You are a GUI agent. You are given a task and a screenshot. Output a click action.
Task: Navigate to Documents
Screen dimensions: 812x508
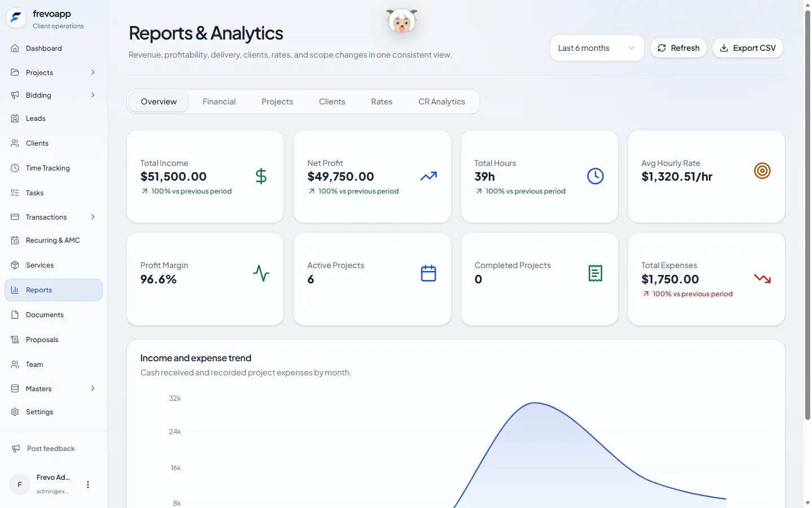[54, 315]
